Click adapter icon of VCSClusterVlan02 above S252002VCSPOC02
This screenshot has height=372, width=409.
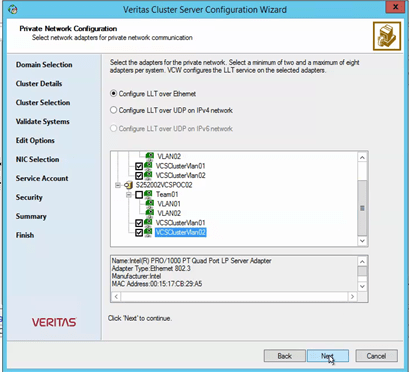click(148, 175)
